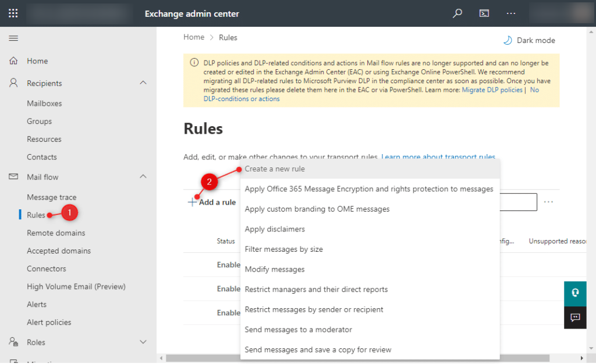Viewport: 596px width, 364px height.
Task: Collapse the Recipients section chevron
Action: [143, 83]
